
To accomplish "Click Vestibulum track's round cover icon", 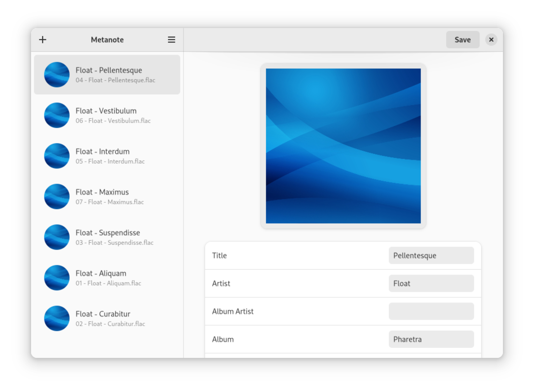I will coord(57,115).
